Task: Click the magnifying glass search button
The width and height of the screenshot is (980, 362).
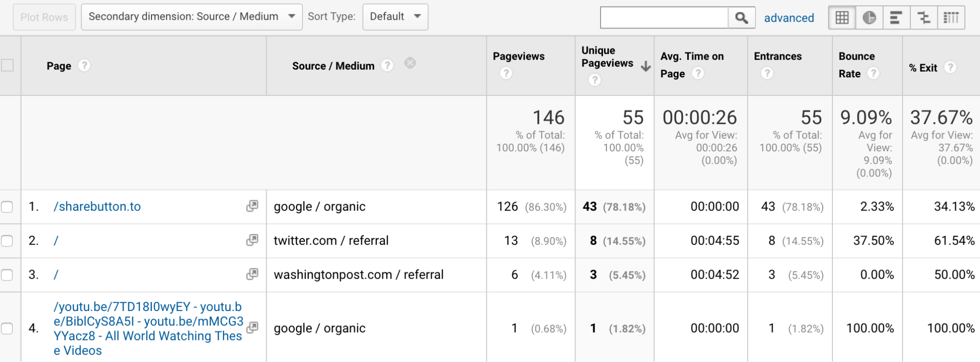Action: pos(741,18)
